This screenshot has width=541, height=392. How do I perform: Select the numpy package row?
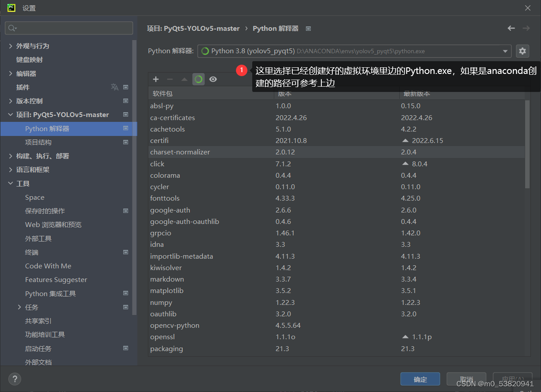point(336,303)
